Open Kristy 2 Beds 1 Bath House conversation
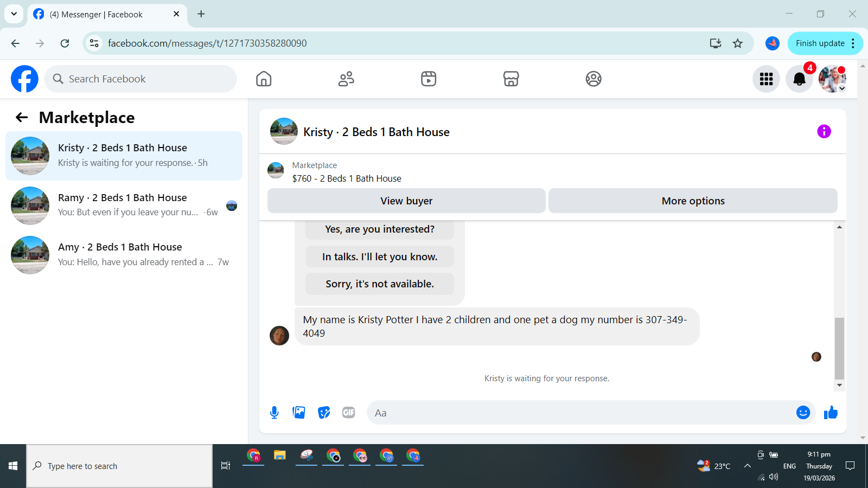 click(x=124, y=156)
